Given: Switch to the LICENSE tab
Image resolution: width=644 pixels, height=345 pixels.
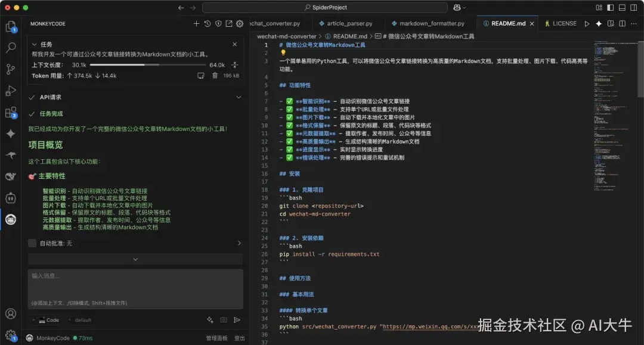Looking at the screenshot, I should click(560, 24).
